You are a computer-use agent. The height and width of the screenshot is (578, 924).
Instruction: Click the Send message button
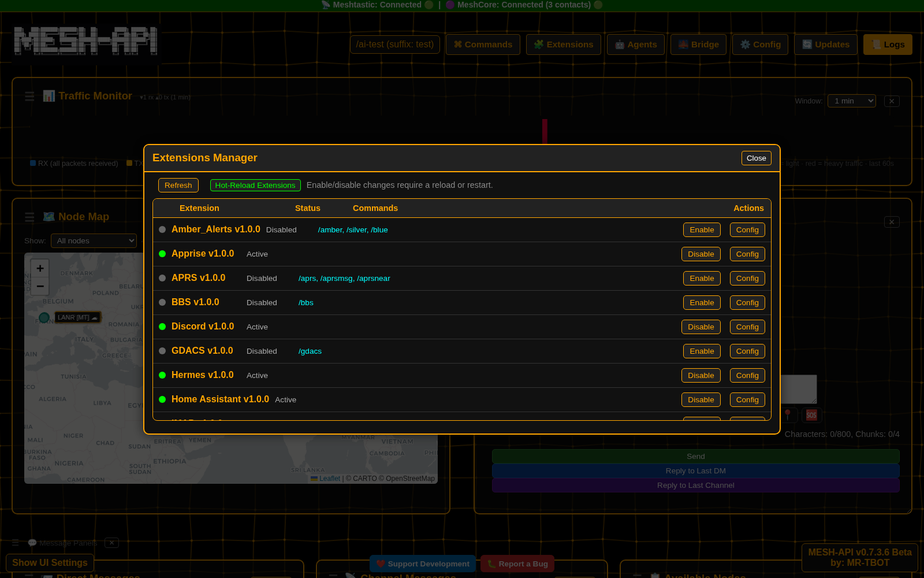[696, 457]
